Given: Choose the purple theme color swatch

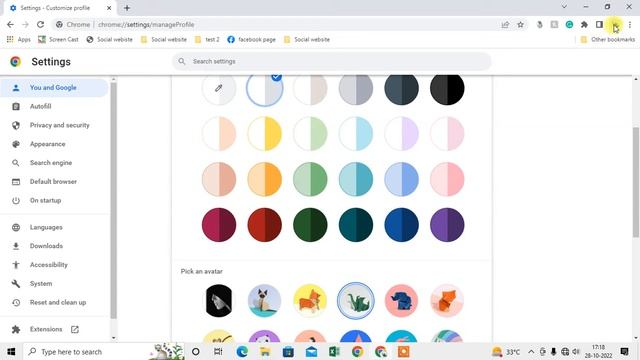Looking at the screenshot, I should click(x=447, y=225).
